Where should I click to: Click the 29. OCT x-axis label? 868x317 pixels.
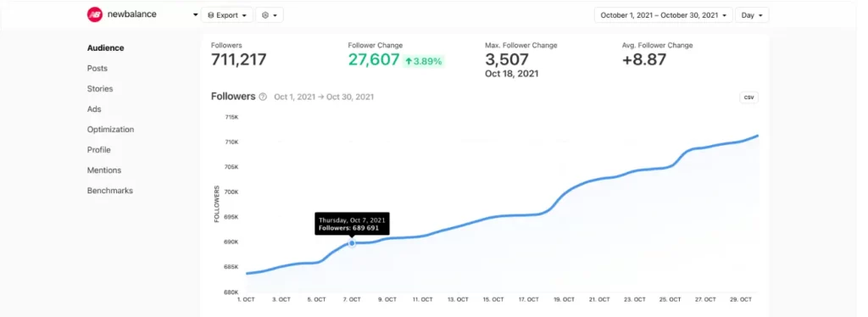click(x=741, y=299)
